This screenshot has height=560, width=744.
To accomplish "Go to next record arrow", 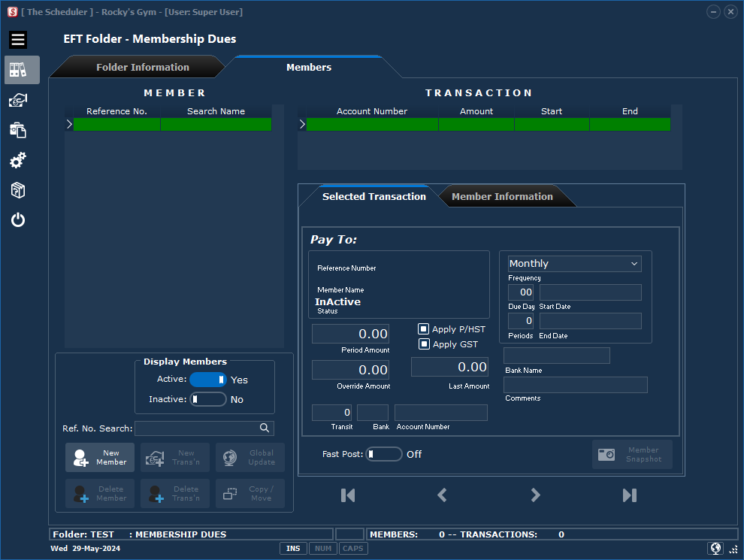I will point(535,495).
